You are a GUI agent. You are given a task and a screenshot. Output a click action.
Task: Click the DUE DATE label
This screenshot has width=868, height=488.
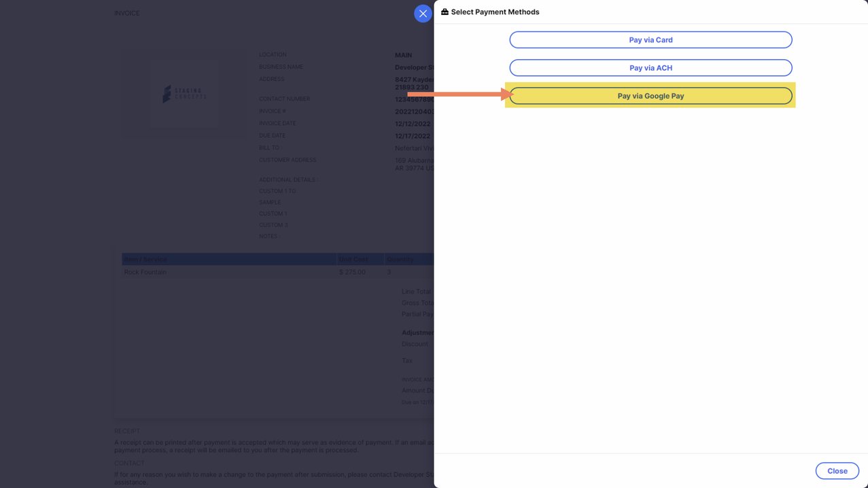point(272,135)
